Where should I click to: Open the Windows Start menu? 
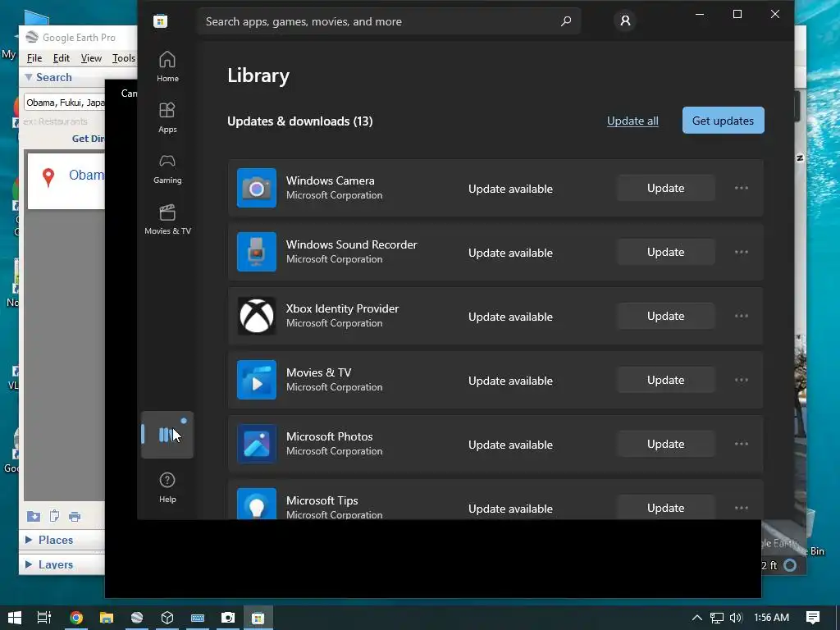(x=15, y=618)
